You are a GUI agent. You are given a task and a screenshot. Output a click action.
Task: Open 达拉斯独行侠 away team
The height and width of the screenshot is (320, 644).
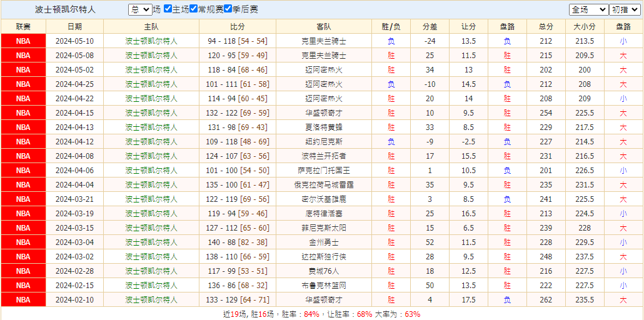pyautogui.click(x=324, y=257)
